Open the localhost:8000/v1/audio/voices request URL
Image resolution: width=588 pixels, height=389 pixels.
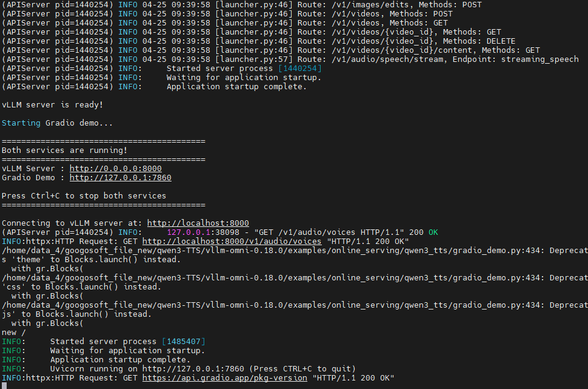coord(232,242)
